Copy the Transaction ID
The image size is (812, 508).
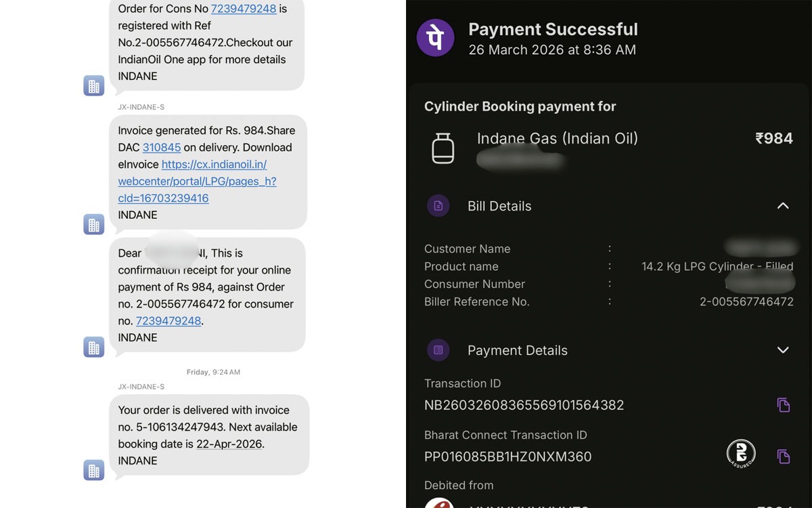(783, 405)
